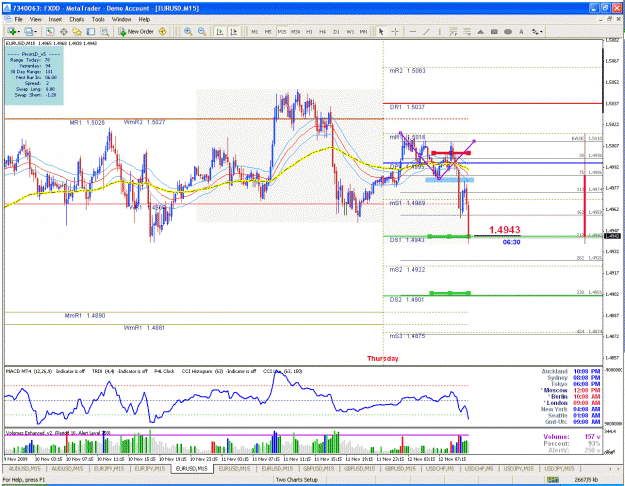
Task: Click the DR1 1.5037 level label
Action: [x=407, y=107]
